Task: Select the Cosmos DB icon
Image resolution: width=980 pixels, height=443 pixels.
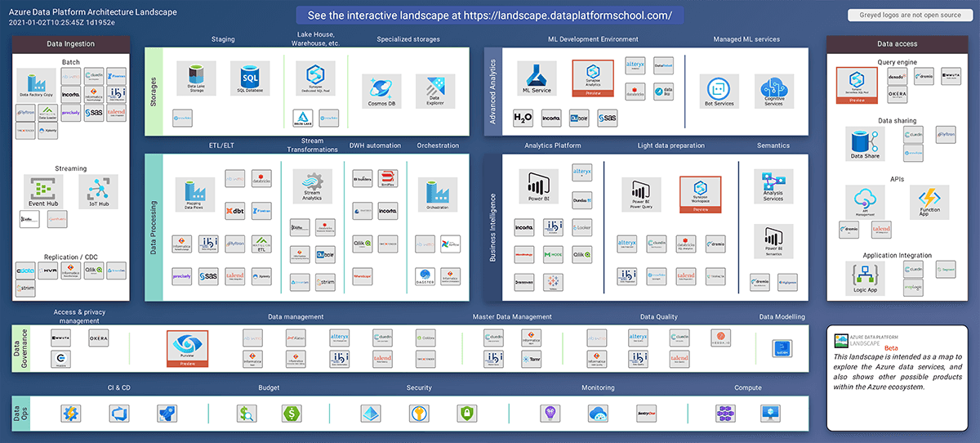Action: tap(381, 92)
